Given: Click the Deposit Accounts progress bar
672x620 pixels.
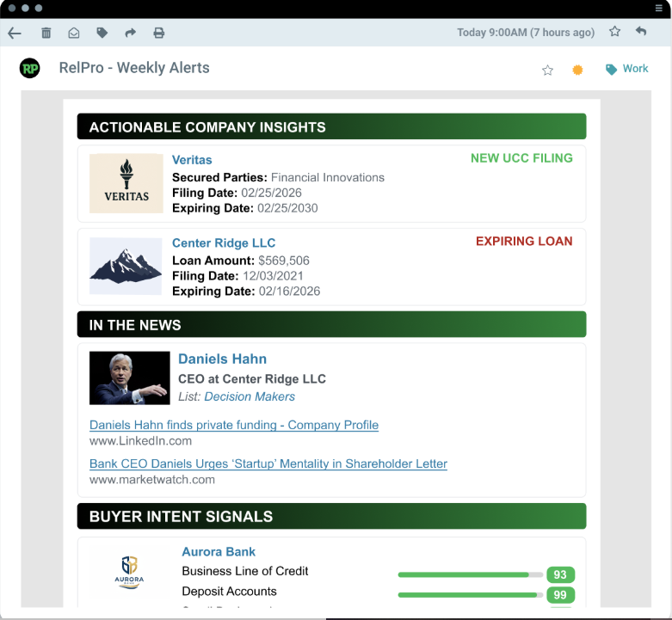Looking at the screenshot, I should pos(470,595).
